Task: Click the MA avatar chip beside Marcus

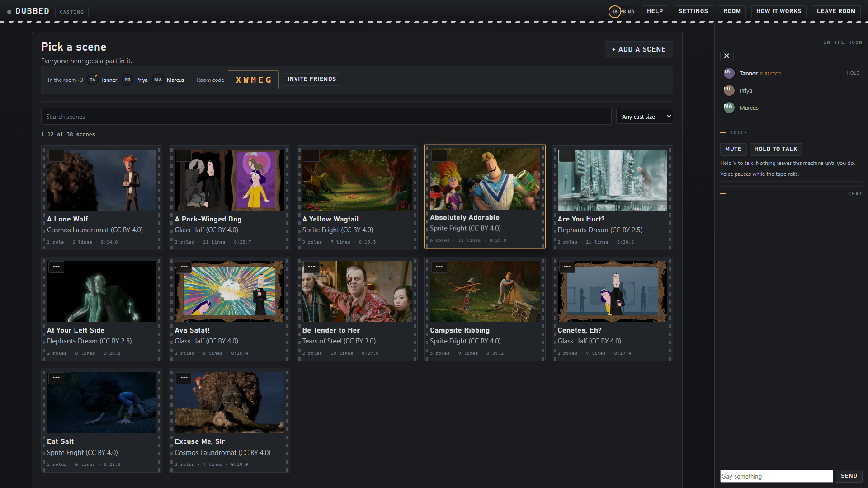Action: coord(158,80)
